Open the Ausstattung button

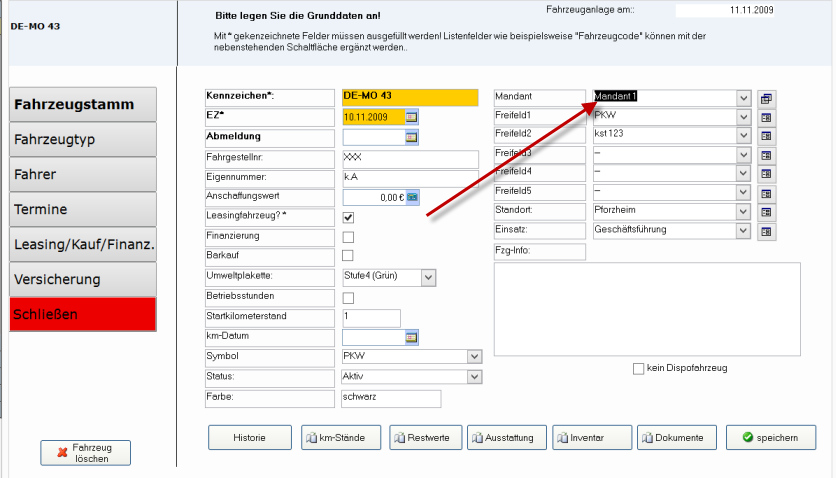pyautogui.click(x=507, y=438)
